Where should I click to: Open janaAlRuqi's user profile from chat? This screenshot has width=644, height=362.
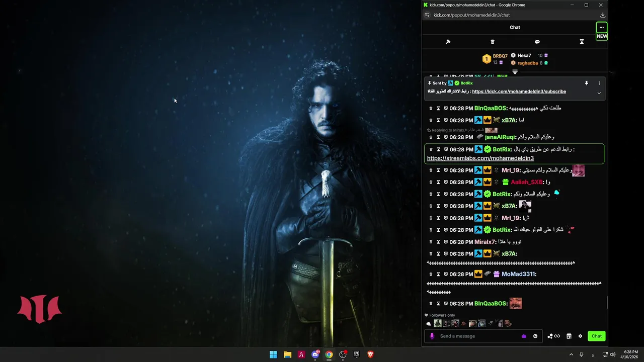pos(501,137)
